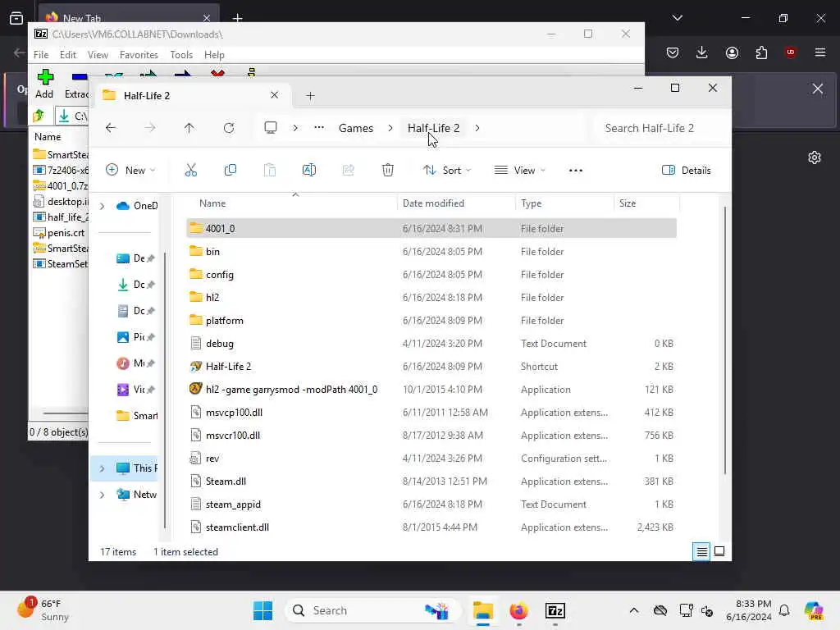Open the New dropdown in Explorer

pos(130,171)
